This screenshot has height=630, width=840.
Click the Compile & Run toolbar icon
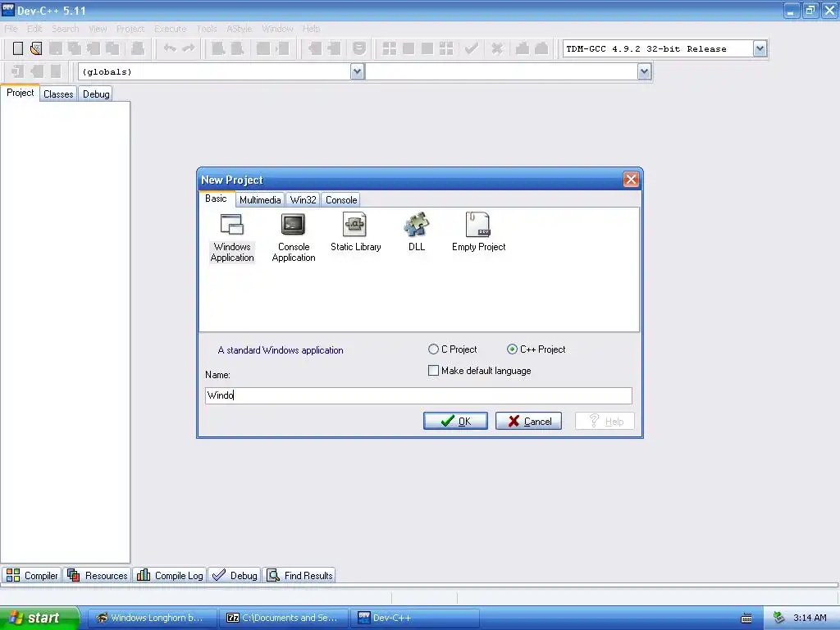coord(427,48)
